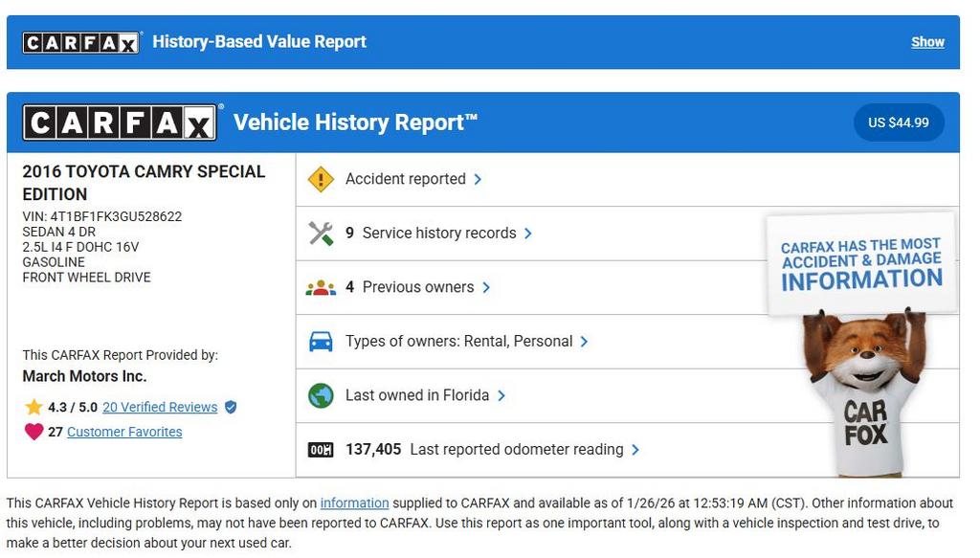Image resolution: width=980 pixels, height=558 pixels.
Task: Click the globe icon for last owned location
Action: pos(321,395)
